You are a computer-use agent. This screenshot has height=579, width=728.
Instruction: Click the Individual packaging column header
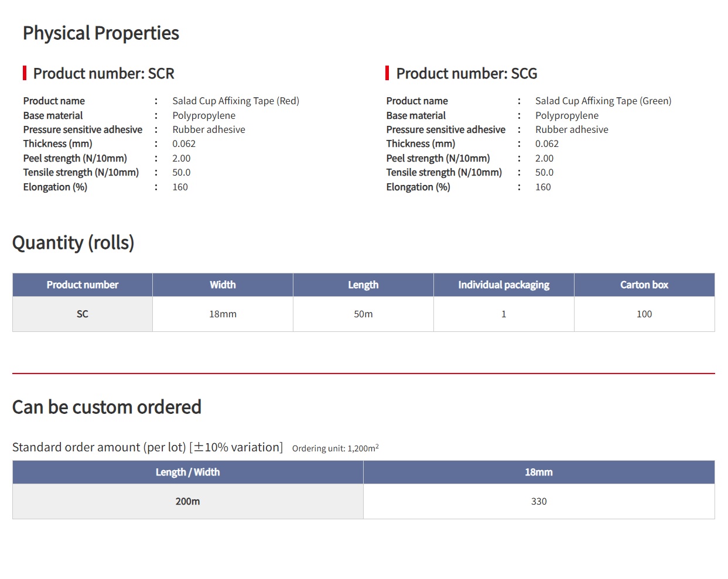(x=503, y=285)
